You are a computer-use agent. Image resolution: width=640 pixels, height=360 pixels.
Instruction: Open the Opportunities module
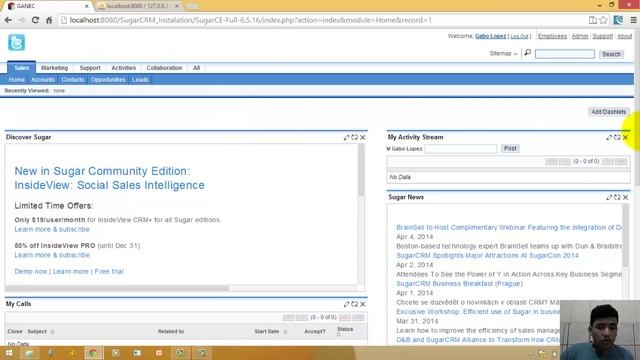[108, 80]
